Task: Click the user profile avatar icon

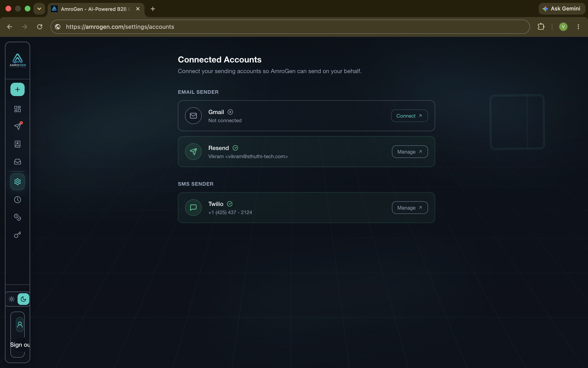Action: click(x=20, y=324)
